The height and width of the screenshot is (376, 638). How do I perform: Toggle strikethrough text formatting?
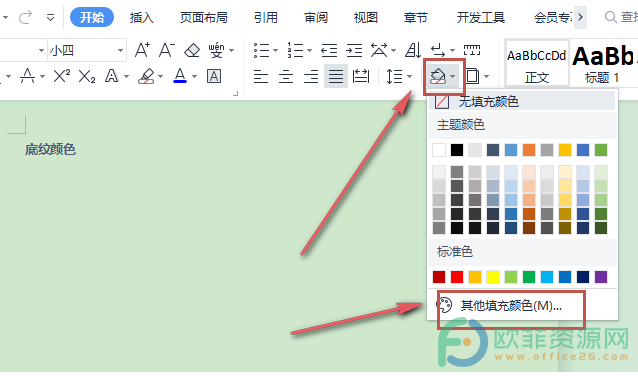(27, 76)
